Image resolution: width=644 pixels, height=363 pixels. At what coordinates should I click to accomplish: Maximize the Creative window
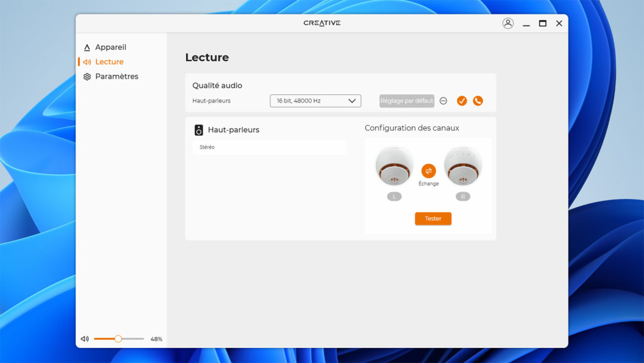[543, 23]
